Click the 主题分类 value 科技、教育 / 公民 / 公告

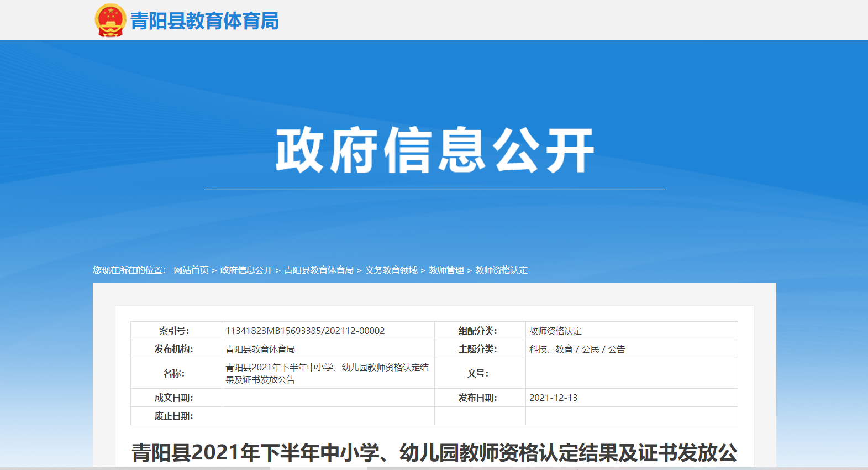coord(577,349)
